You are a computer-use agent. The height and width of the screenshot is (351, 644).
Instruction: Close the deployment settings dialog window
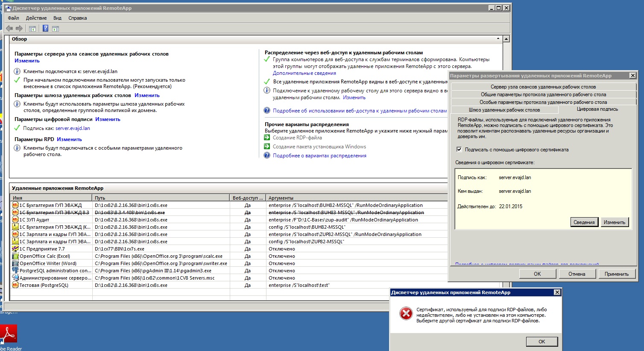[x=632, y=76]
